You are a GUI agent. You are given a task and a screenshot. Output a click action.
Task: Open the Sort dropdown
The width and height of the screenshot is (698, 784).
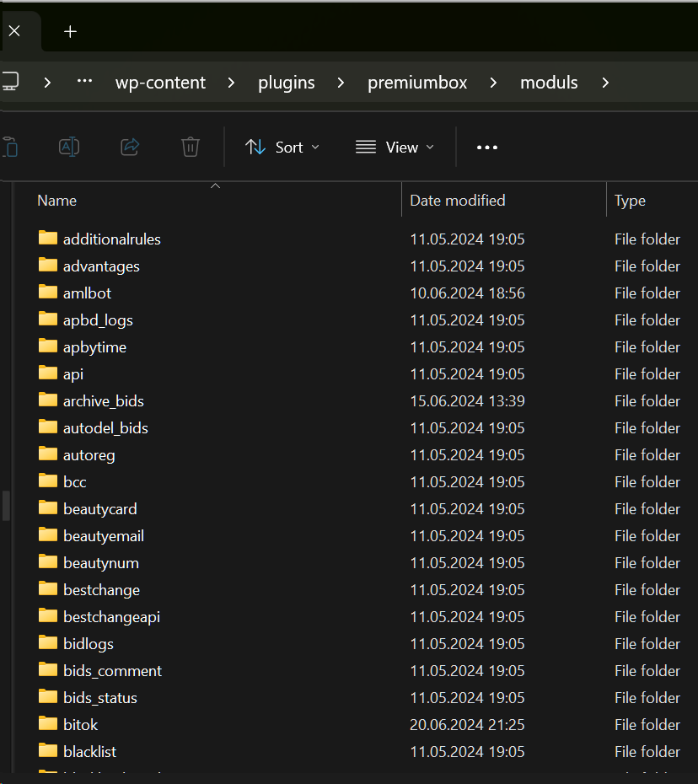tap(282, 147)
